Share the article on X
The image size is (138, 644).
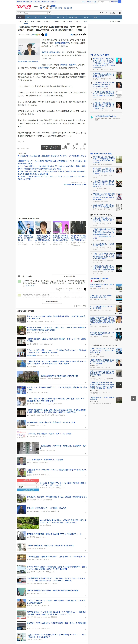click(x=43, y=35)
